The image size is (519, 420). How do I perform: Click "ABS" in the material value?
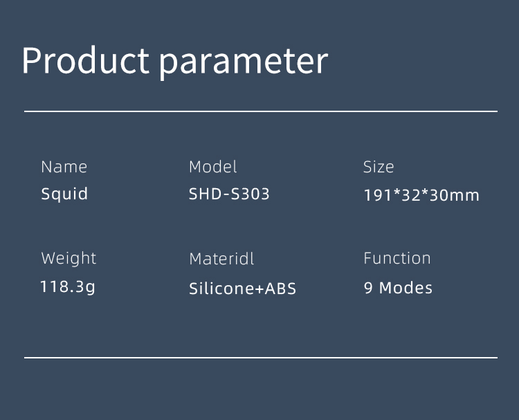pos(282,289)
